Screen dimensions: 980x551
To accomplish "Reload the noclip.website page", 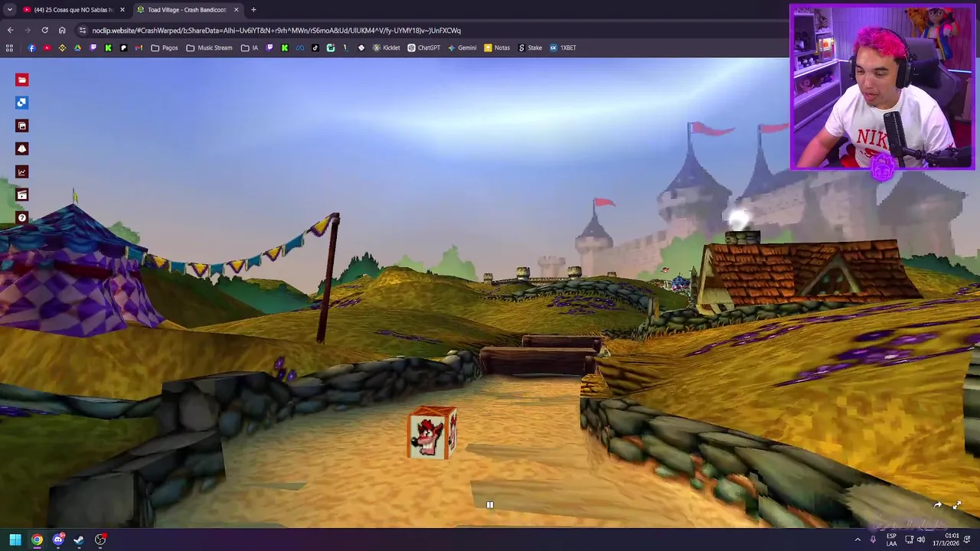I will [x=44, y=31].
